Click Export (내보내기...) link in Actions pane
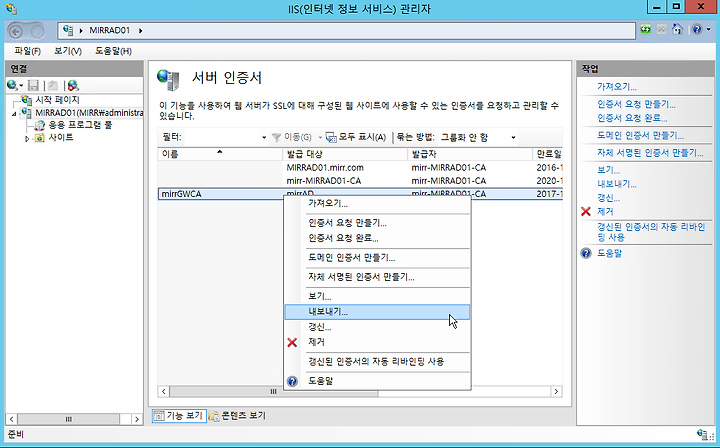Viewport: 720px width, 448px height. point(616,184)
